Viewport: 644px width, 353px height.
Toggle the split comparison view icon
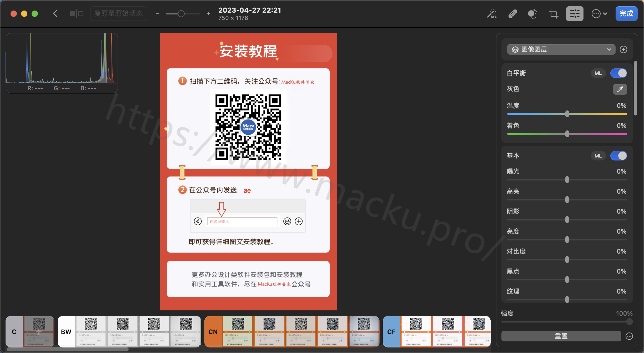(x=77, y=13)
